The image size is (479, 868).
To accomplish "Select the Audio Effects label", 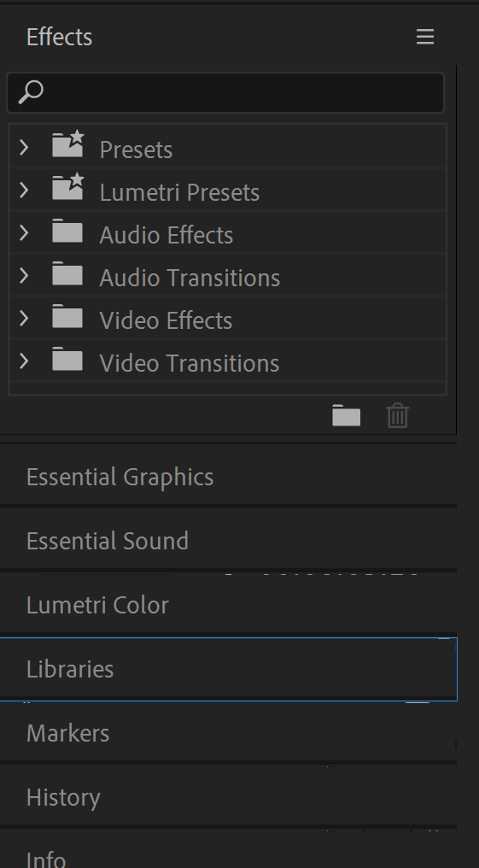I will tap(166, 235).
